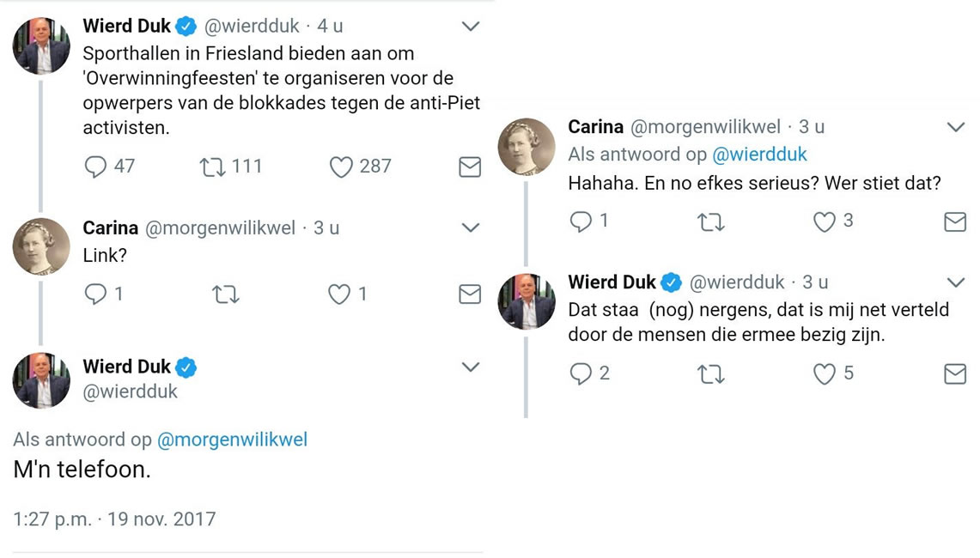This screenshot has width=980, height=558.
Task: Open the chevron menu on 'M'n telefoon.' tweet
Action: tap(470, 367)
